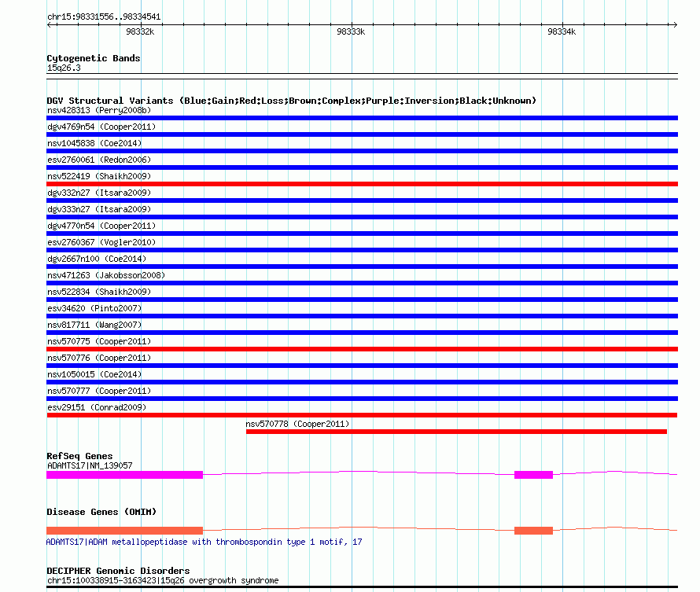
Task: Click the nsv428313 (Perry2008b) variant label
Action: pos(98,110)
